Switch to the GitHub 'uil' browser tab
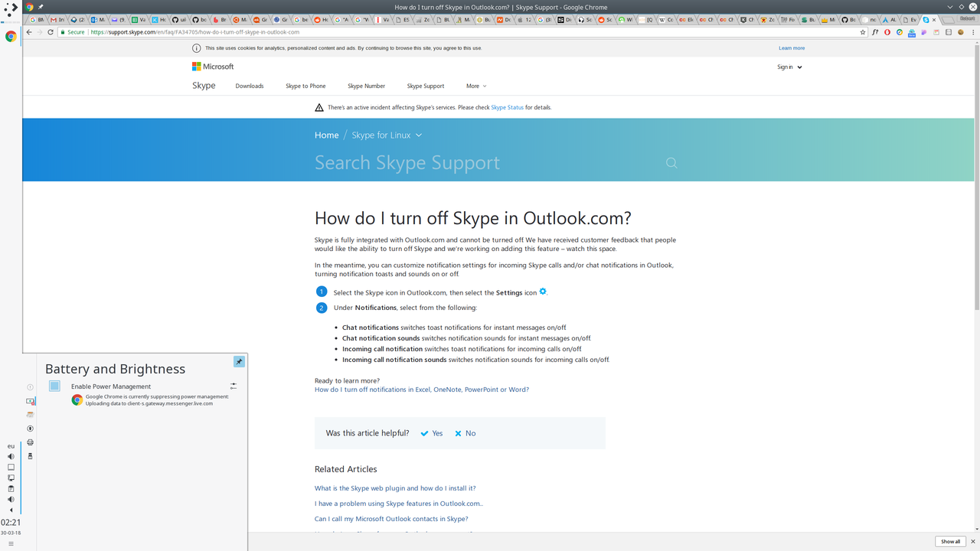980x551 pixels. pos(179,20)
